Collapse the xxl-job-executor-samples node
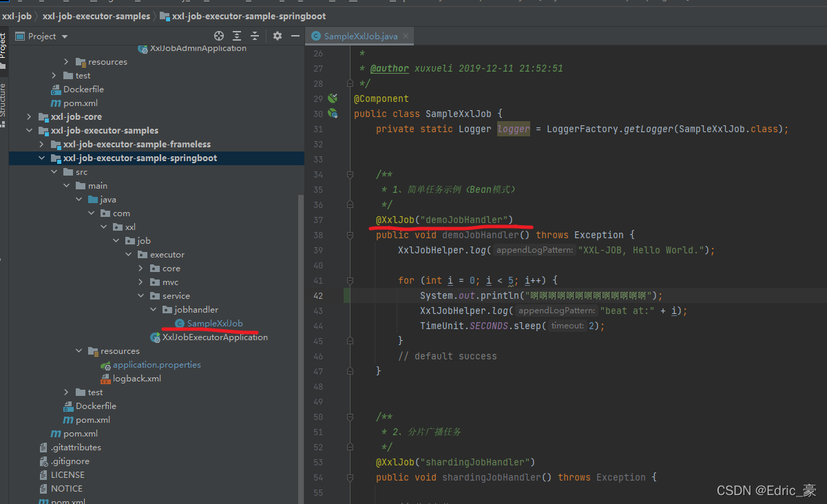The height and width of the screenshot is (504, 827). [x=29, y=131]
